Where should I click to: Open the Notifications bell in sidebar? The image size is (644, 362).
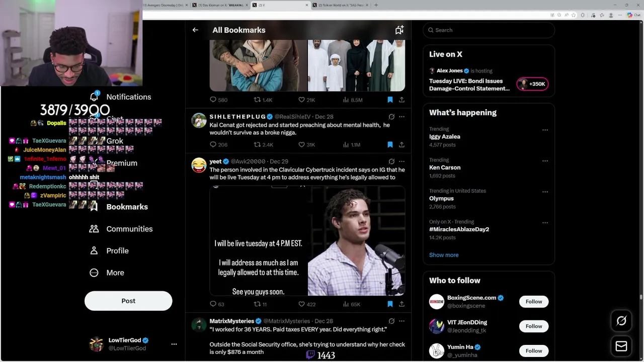(x=94, y=97)
